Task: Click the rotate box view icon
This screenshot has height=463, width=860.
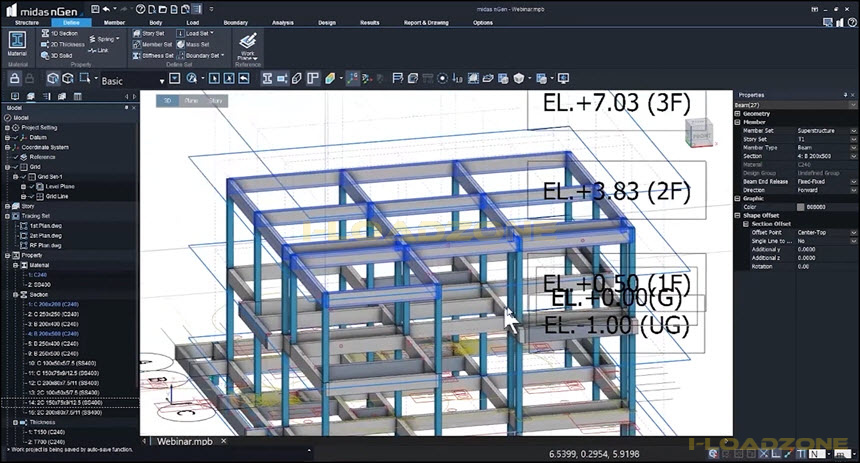Action: (x=68, y=78)
